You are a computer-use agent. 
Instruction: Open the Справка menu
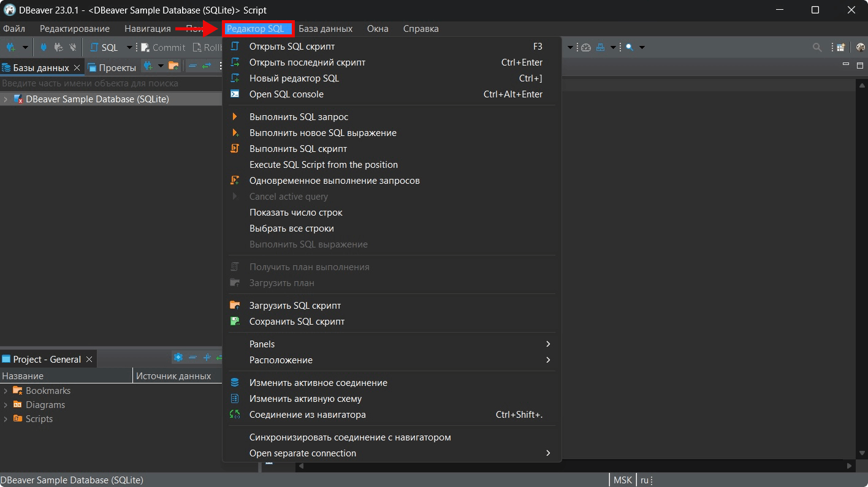coord(421,29)
